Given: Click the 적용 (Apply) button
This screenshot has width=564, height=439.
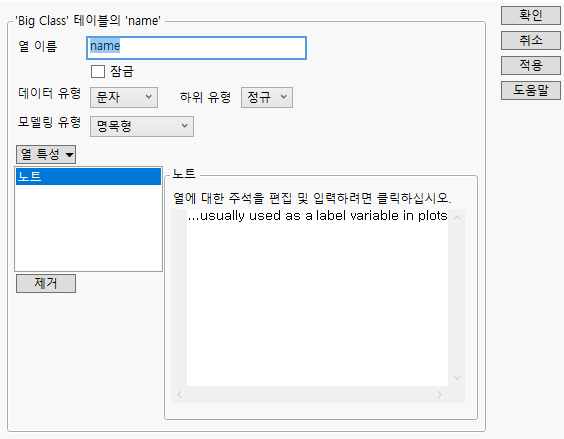Looking at the screenshot, I should click(531, 65).
